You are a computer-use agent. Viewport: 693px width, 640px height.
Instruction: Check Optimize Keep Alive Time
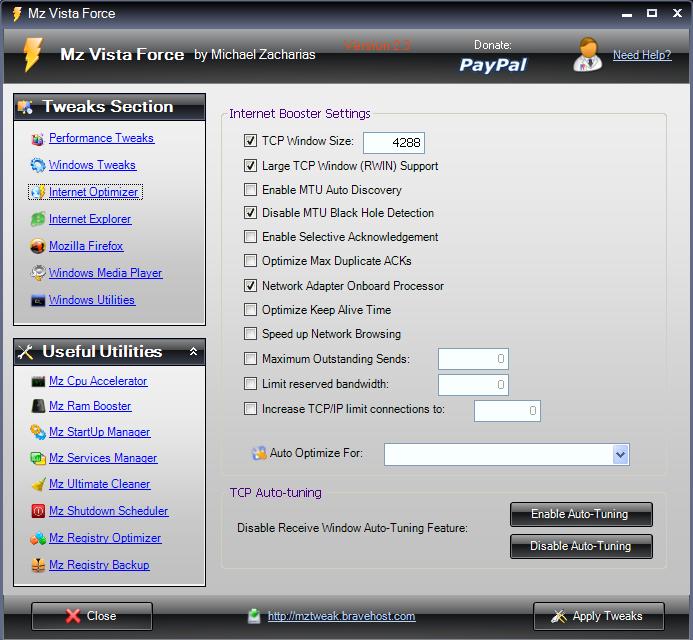click(x=251, y=310)
